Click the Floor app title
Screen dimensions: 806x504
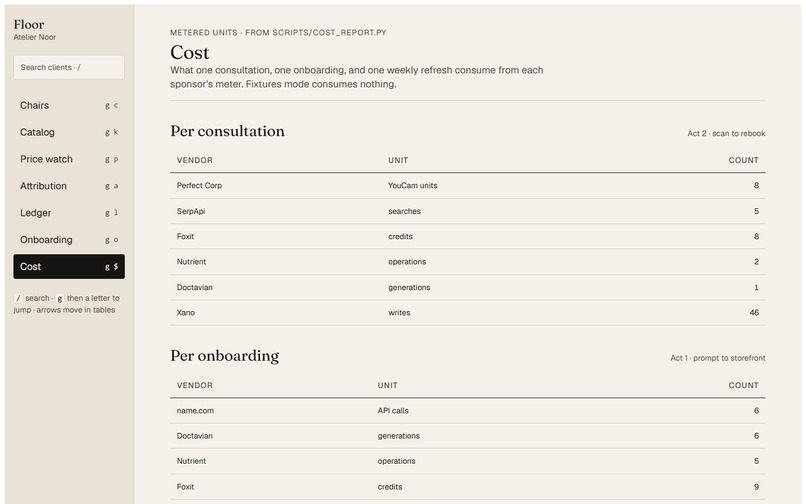pos(29,24)
